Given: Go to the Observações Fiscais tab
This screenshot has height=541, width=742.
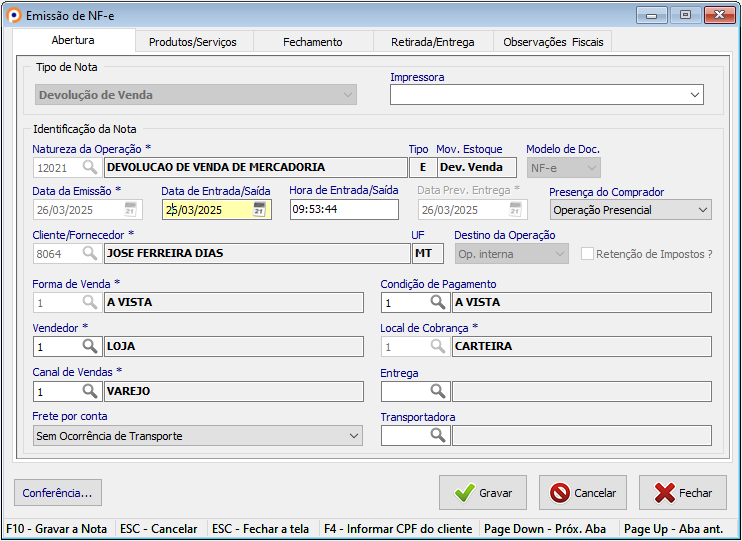Looking at the screenshot, I should coord(553,42).
